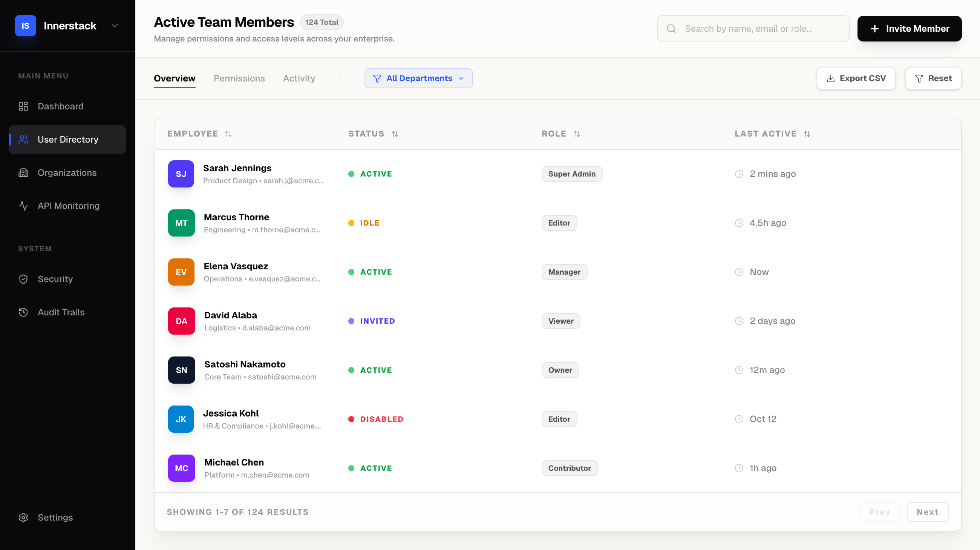Click the Settings gear icon
Image resolution: width=980 pixels, height=550 pixels.
click(23, 517)
